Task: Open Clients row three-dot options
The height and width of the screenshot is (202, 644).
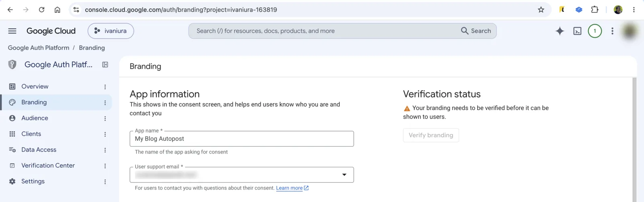Action: pos(105,134)
